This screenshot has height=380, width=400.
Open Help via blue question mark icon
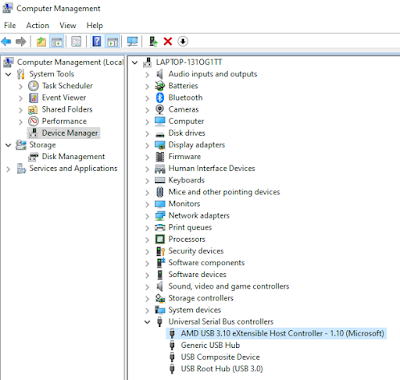(x=97, y=42)
